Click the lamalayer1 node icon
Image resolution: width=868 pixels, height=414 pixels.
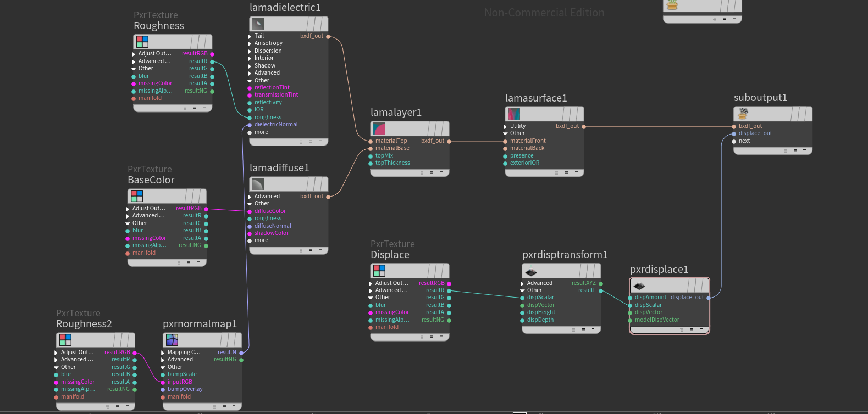click(x=379, y=128)
